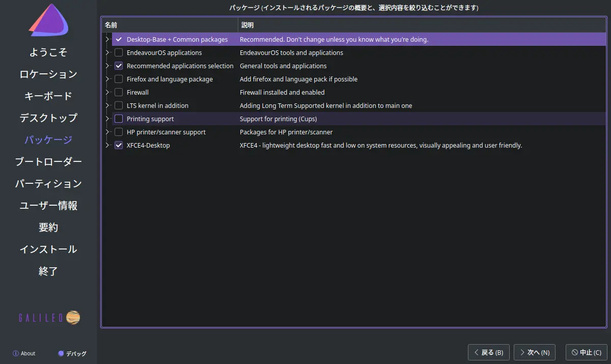Expand EndeavourOS applications group
The height and width of the screenshot is (364, 611).
[107, 52]
